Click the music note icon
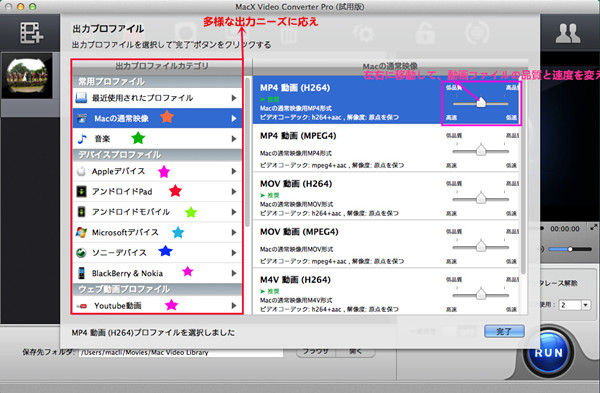The width and height of the screenshot is (600, 393). (x=82, y=139)
